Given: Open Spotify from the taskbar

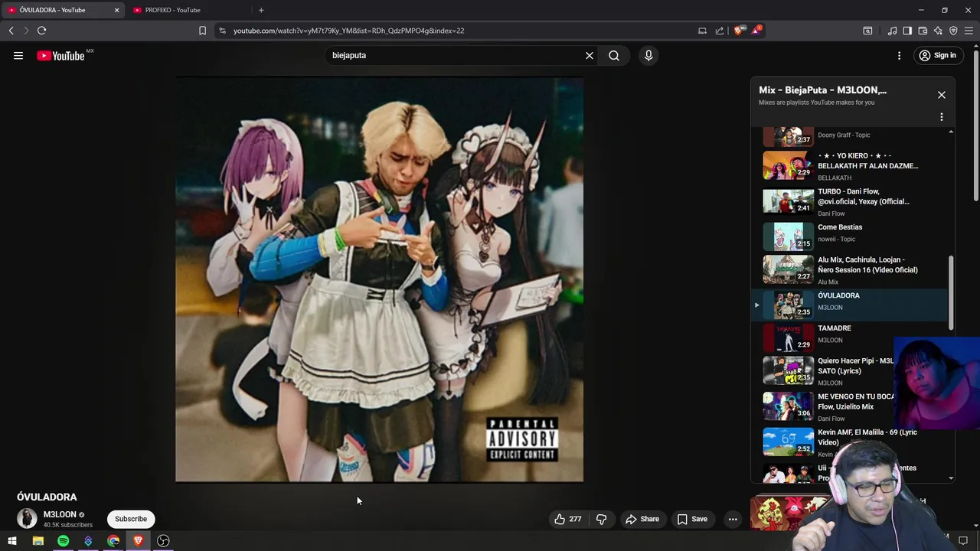Looking at the screenshot, I should [63, 541].
